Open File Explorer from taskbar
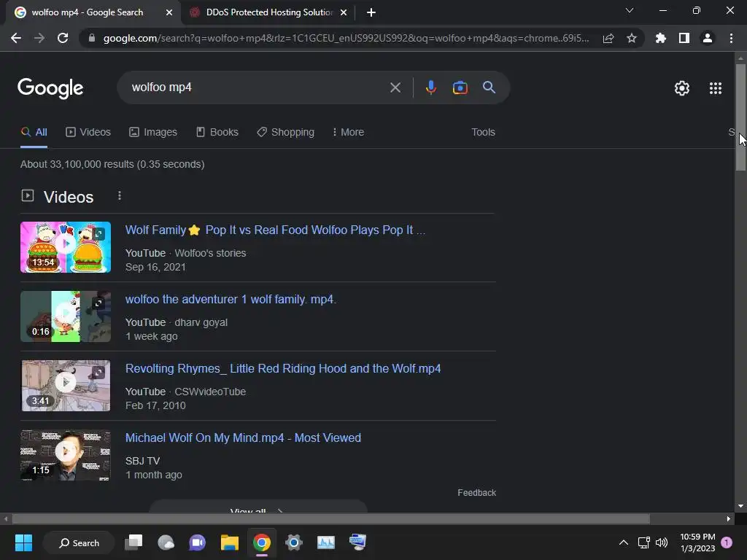The height and width of the screenshot is (560, 747). [230, 542]
